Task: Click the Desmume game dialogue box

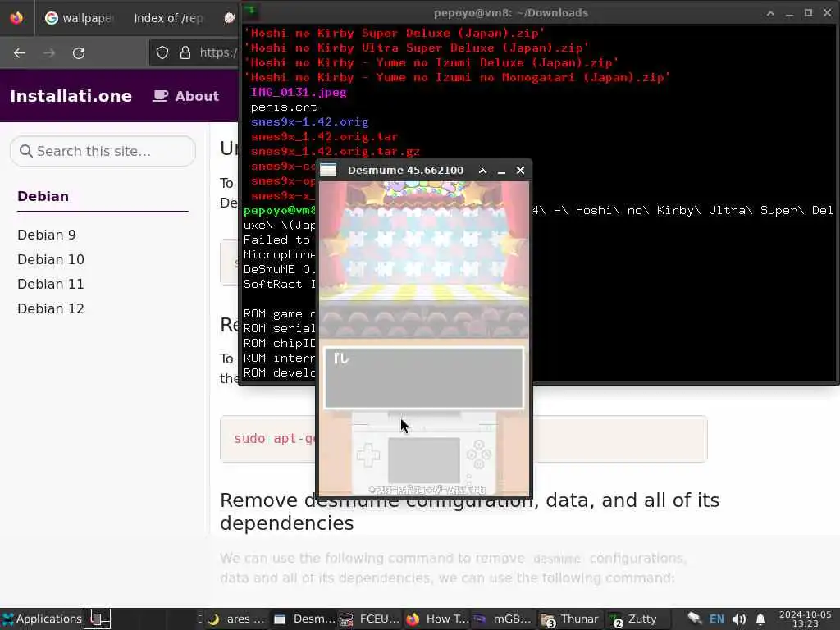Action: pos(424,377)
